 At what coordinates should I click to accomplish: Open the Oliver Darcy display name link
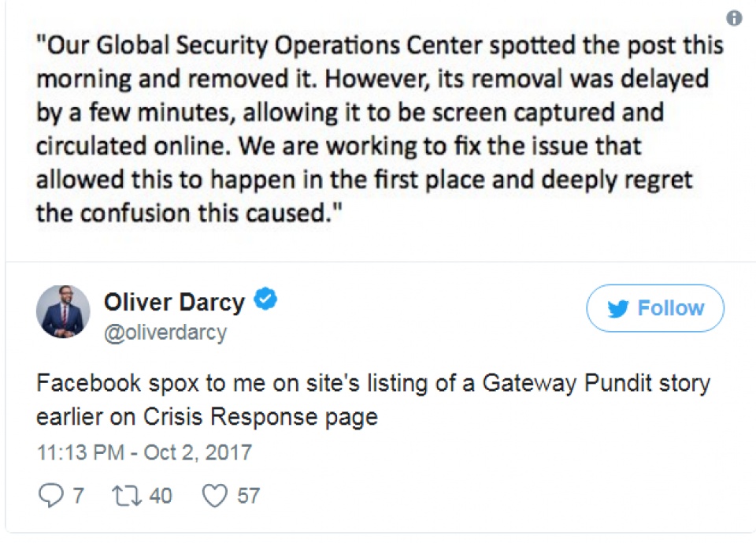click(173, 300)
